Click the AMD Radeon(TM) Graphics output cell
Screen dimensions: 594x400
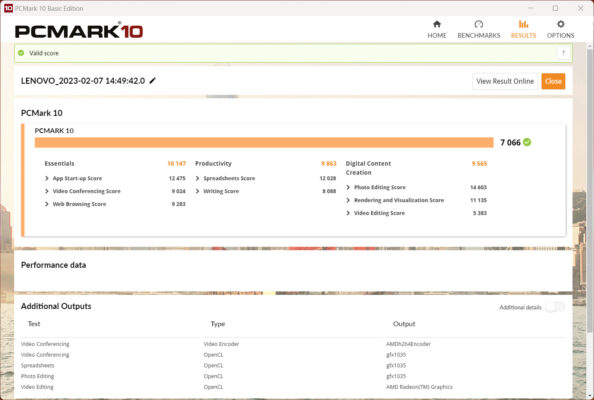pyautogui.click(x=419, y=387)
